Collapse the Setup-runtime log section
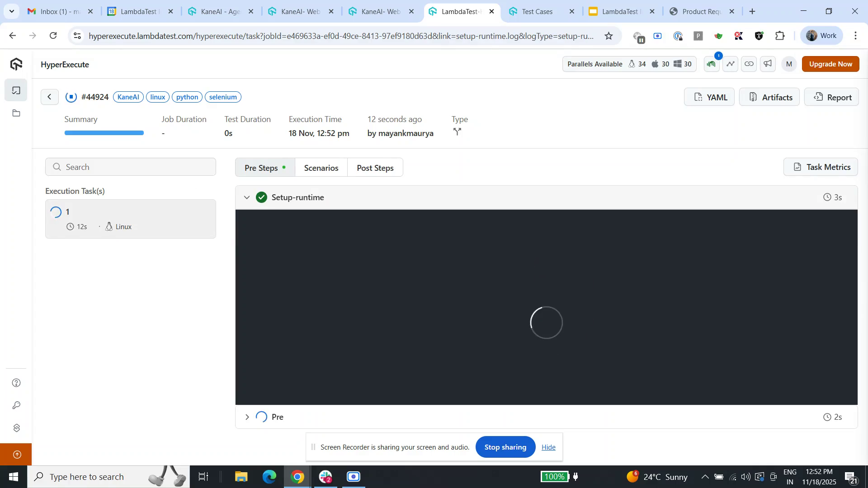Image resolution: width=868 pixels, height=488 pixels. (x=247, y=197)
